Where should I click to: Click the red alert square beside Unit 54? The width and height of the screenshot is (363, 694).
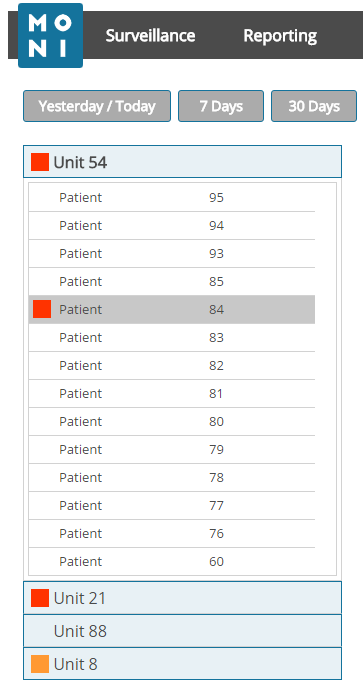pyautogui.click(x=40, y=162)
